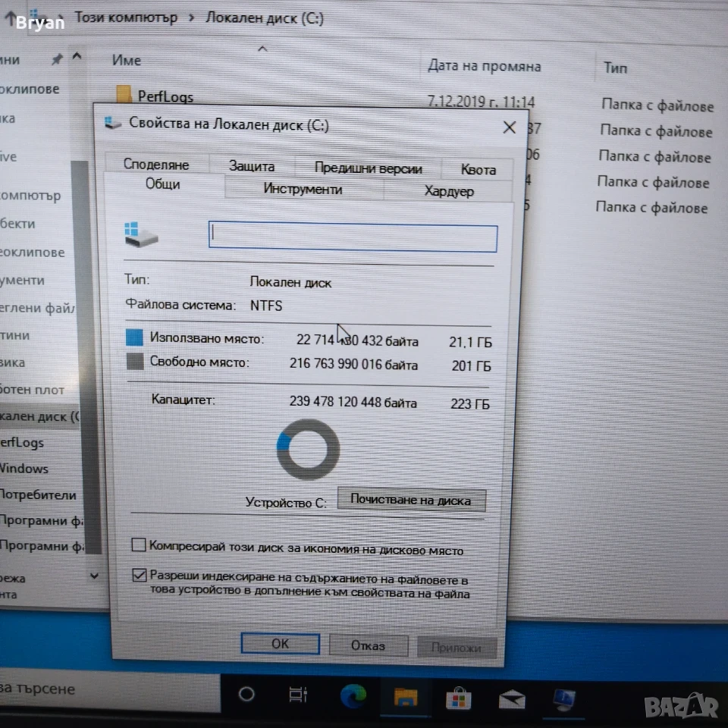
Task: Click the blue used-space color square
Action: click(135, 337)
